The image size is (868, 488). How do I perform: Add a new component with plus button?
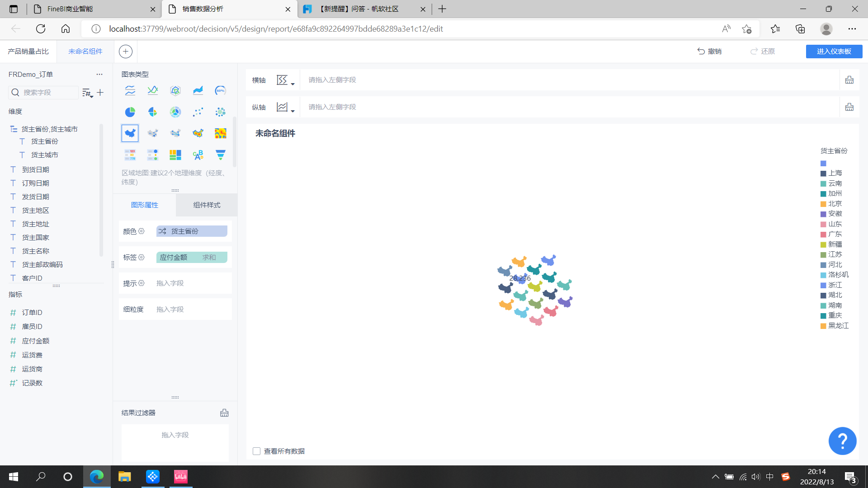point(126,51)
